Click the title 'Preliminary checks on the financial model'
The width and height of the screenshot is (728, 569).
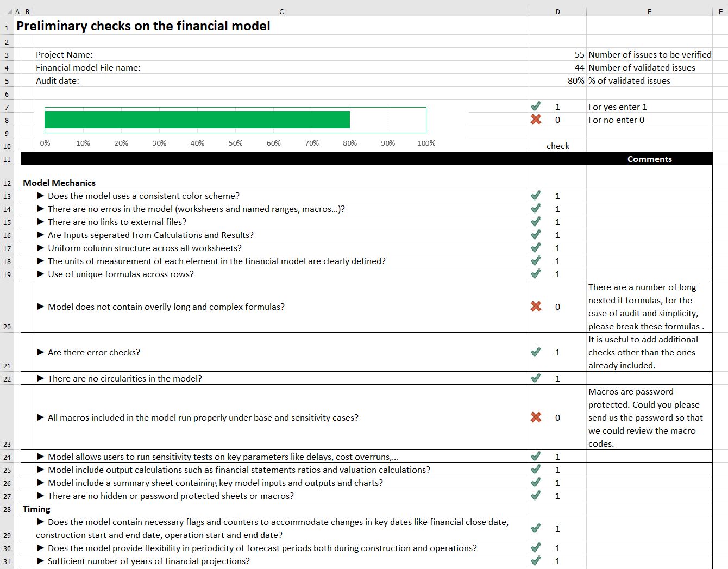(143, 26)
